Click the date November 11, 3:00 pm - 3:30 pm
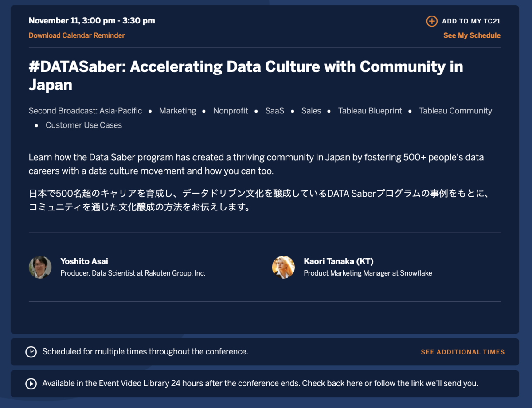The height and width of the screenshot is (408, 532). [x=92, y=21]
